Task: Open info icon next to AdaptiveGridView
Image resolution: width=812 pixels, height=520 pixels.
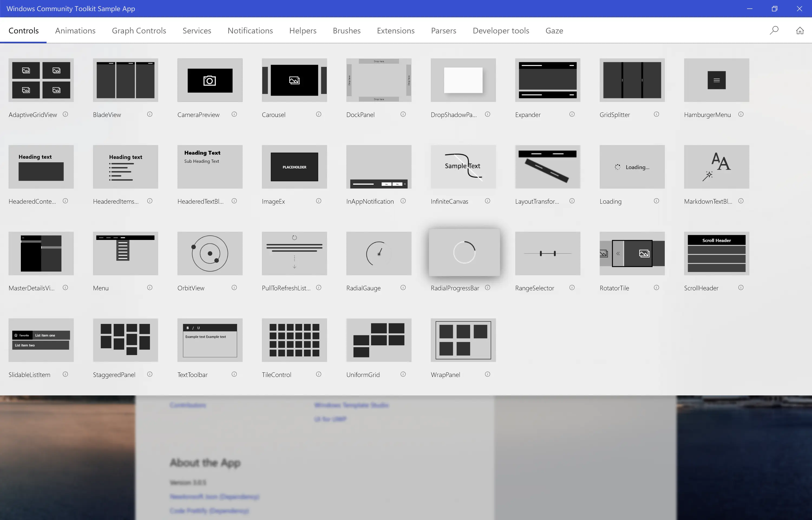Action: (x=66, y=114)
